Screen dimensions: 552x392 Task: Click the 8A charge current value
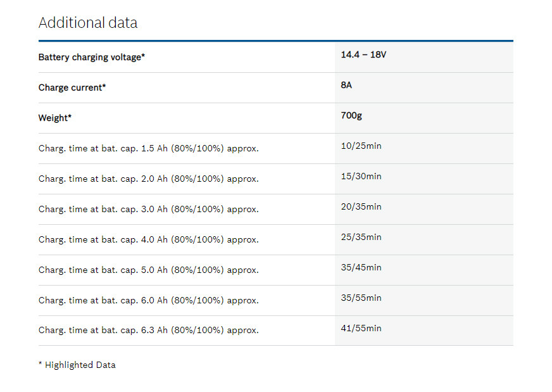(x=346, y=85)
